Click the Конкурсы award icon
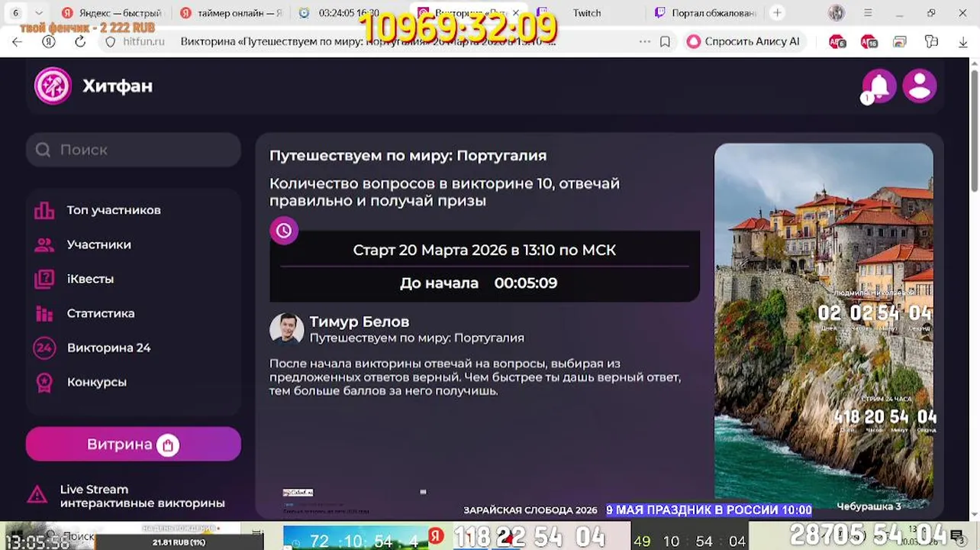This screenshot has height=550, width=980. point(44,382)
